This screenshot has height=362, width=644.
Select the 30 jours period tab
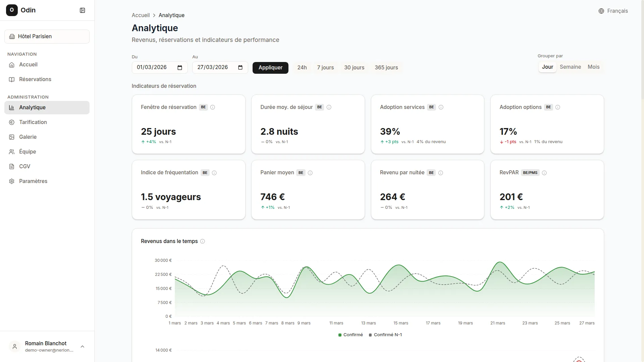[x=354, y=67]
